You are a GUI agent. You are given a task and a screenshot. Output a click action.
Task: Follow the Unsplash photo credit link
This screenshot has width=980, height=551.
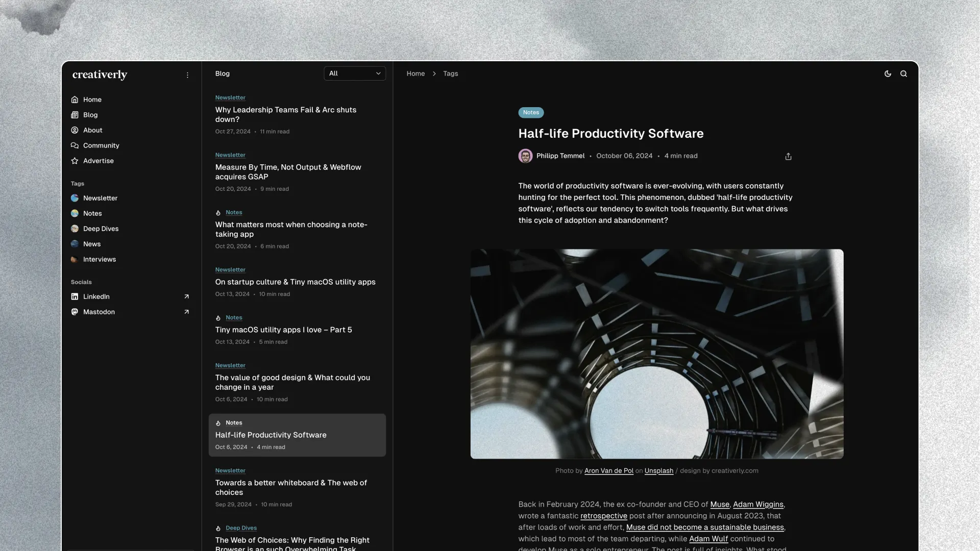click(658, 471)
